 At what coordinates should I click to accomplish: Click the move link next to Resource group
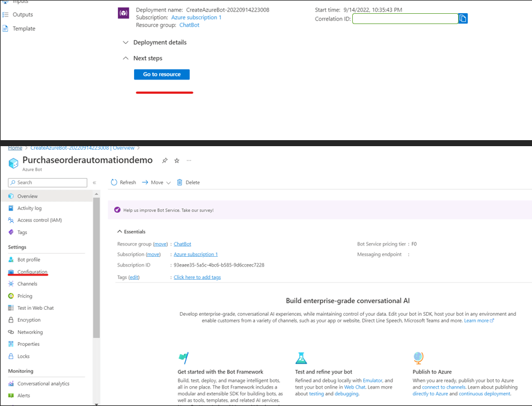pos(161,244)
